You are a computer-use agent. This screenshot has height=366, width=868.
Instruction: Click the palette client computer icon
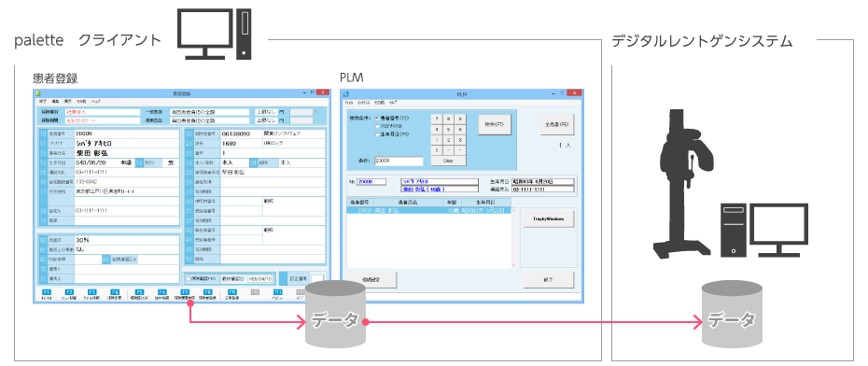pos(216,34)
